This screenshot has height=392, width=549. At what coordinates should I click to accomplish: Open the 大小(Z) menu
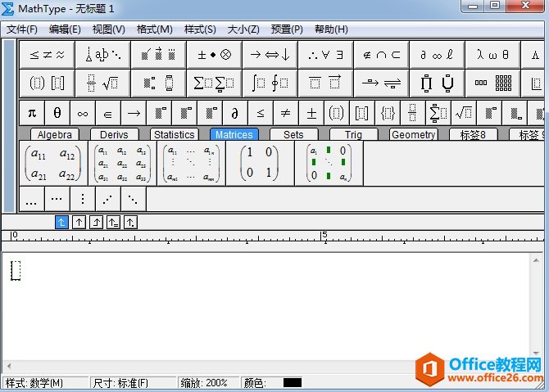(x=243, y=29)
